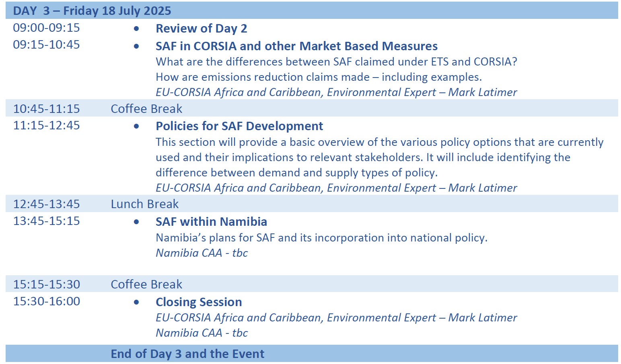Click the bullet before Review of Day 2
This screenshot has width=621, height=364.
[137, 29]
